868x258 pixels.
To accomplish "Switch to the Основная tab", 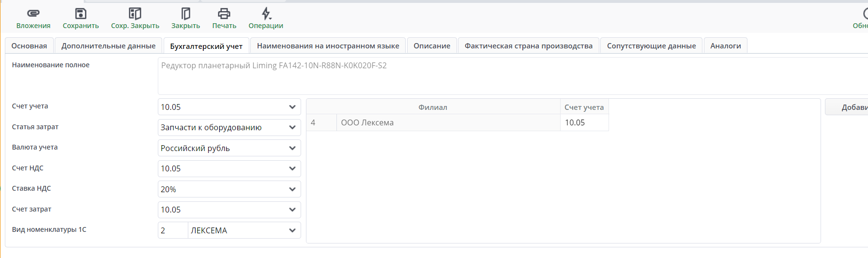I will 29,46.
